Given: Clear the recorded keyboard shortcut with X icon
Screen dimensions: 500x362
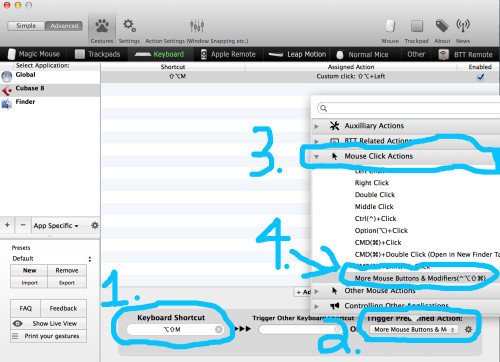Looking at the screenshot, I should tap(219, 329).
